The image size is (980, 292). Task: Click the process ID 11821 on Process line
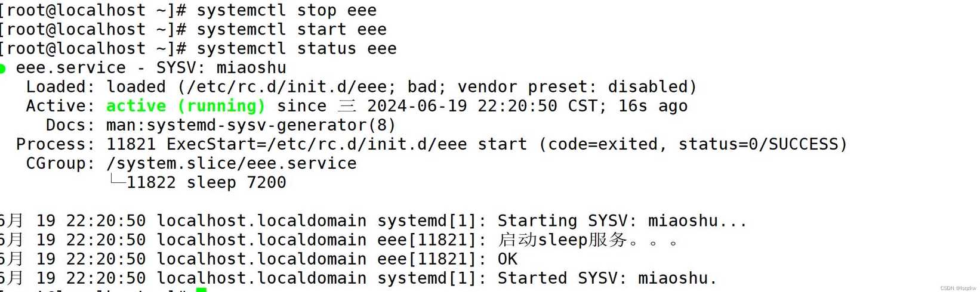coord(131,144)
